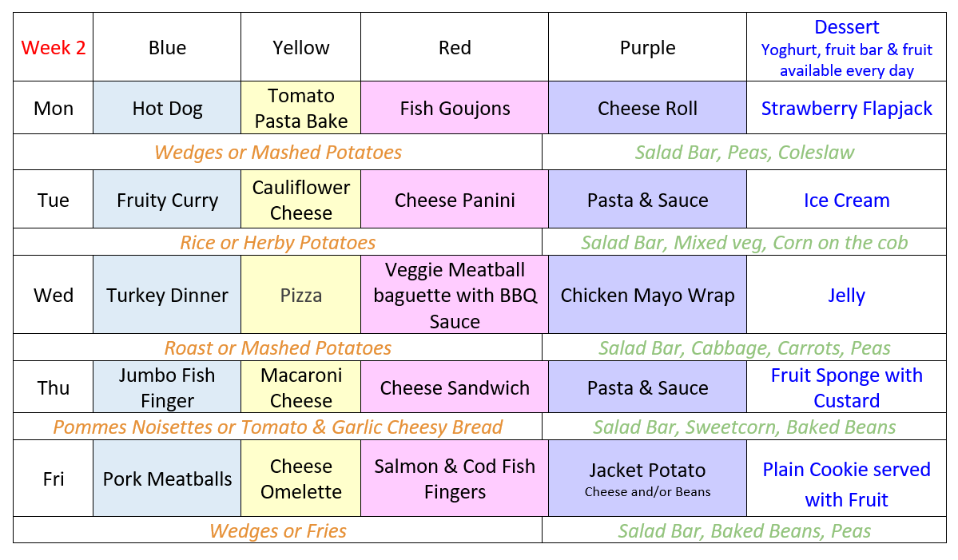Select the Rice or Herby Potatoes row
The image size is (958, 560).
[277, 242]
